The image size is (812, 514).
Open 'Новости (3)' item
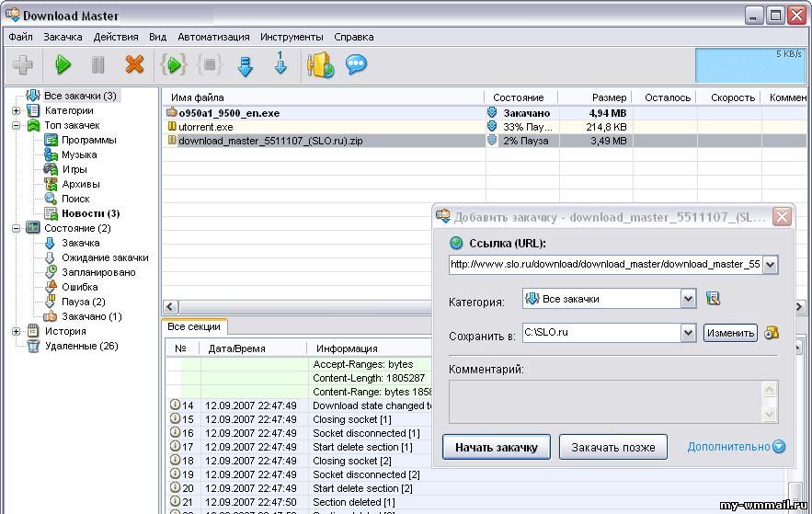pos(91,213)
